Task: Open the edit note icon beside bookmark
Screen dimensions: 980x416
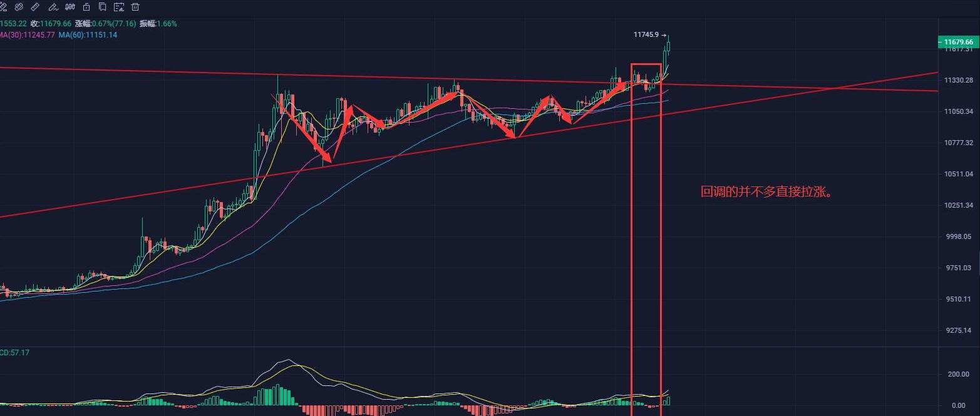Action: click(x=118, y=7)
